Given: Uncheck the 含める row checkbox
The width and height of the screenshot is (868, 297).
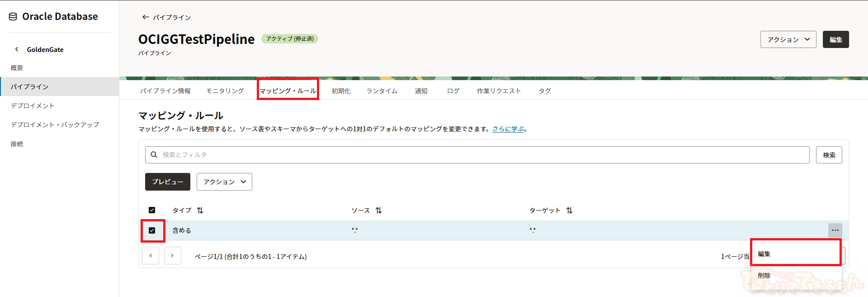Looking at the screenshot, I should pyautogui.click(x=152, y=230).
